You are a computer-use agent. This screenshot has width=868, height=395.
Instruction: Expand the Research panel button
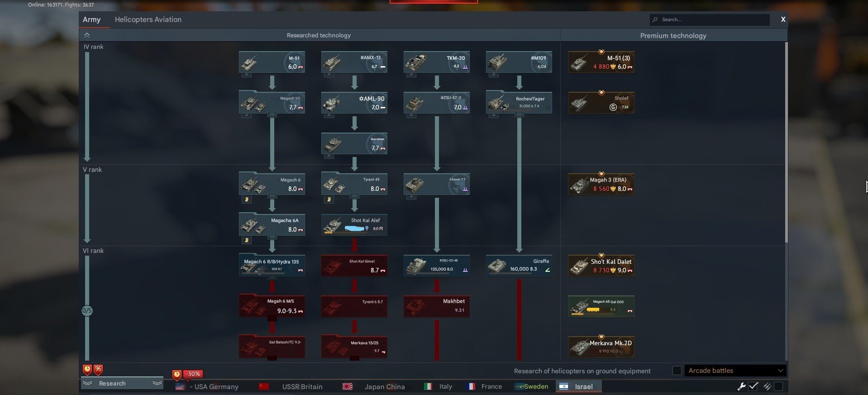coord(122,383)
